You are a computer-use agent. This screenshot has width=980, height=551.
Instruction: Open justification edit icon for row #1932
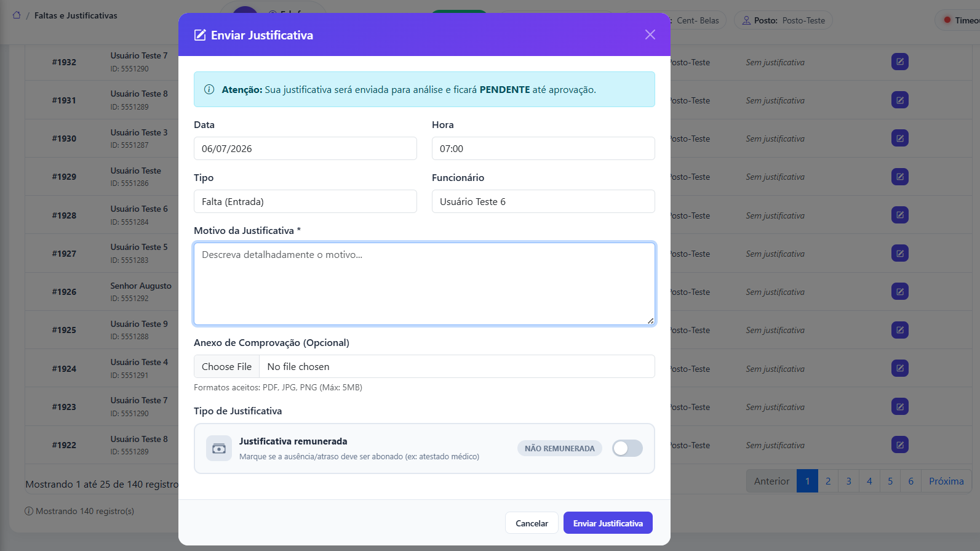[x=900, y=62]
